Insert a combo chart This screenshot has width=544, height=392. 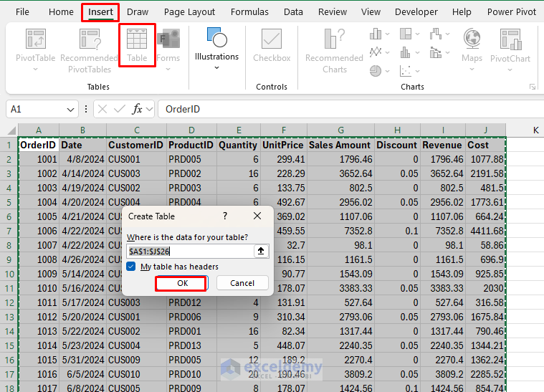[436, 52]
